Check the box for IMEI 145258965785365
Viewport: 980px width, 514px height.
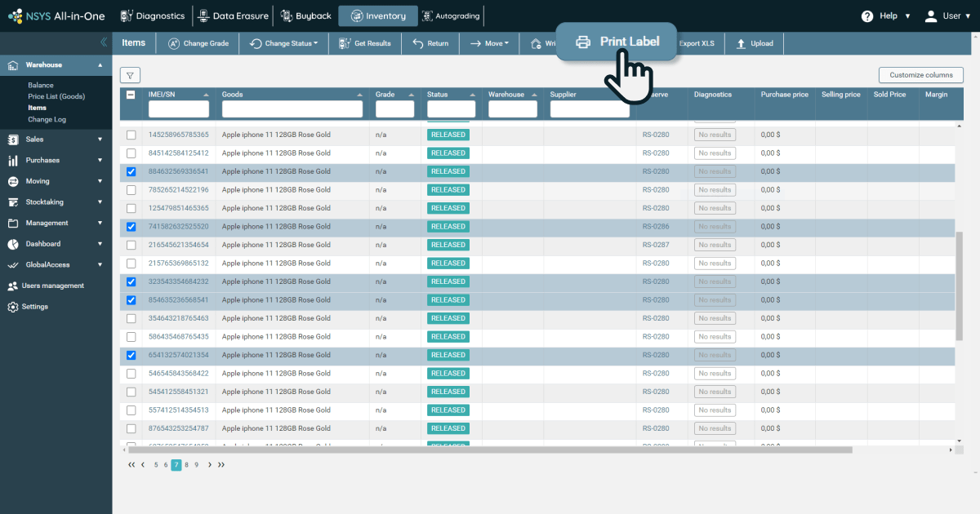coord(131,135)
